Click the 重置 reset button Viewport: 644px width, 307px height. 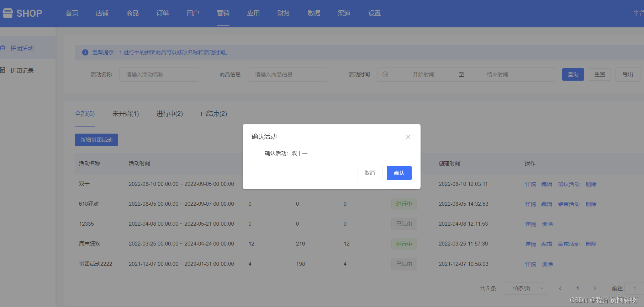600,75
